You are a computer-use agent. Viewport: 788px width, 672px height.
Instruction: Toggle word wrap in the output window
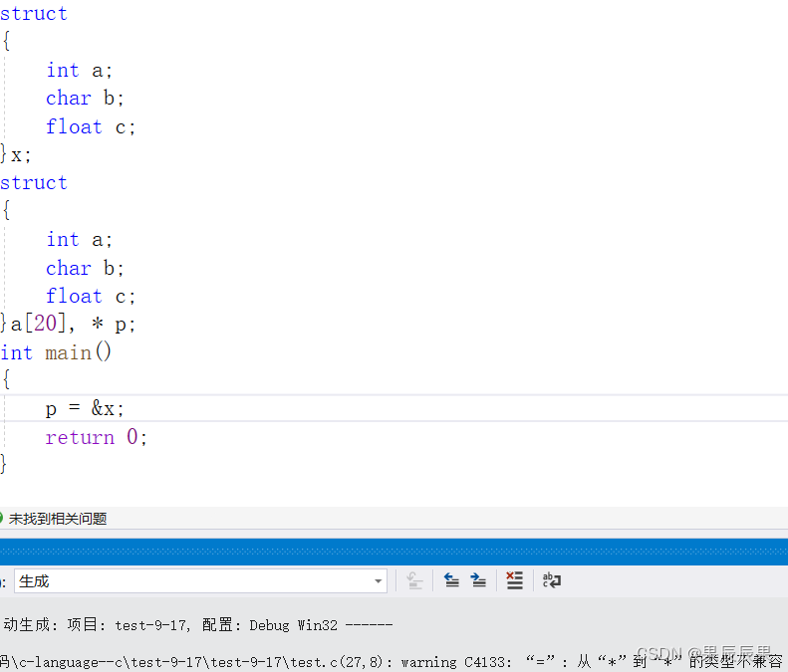[552, 581]
